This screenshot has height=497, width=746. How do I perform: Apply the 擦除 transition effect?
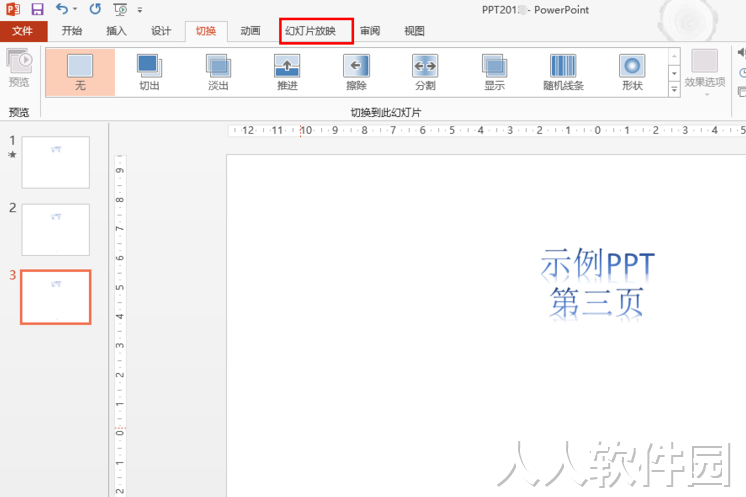[356, 73]
